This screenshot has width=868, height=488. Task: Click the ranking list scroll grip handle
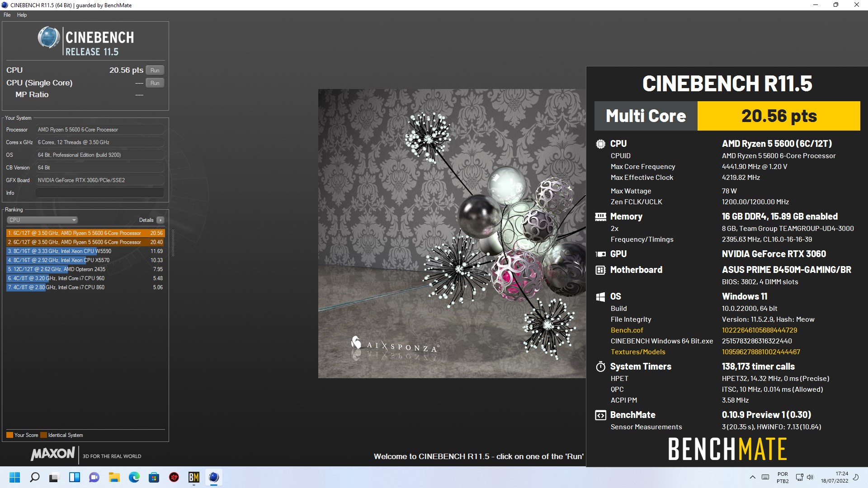(172, 243)
